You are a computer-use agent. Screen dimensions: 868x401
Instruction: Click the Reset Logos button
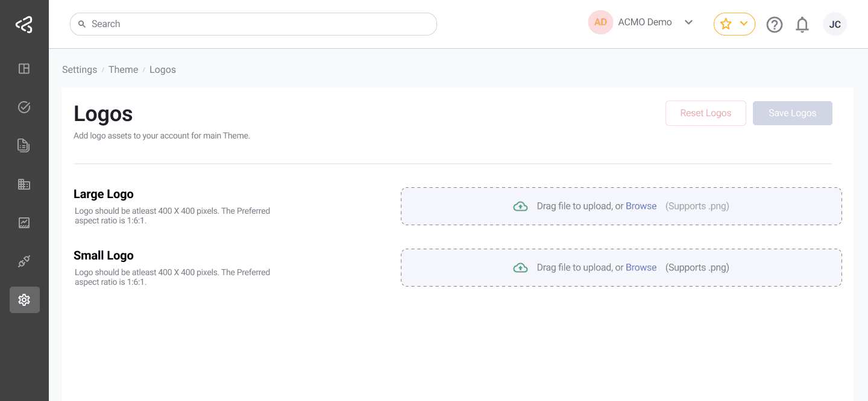705,113
